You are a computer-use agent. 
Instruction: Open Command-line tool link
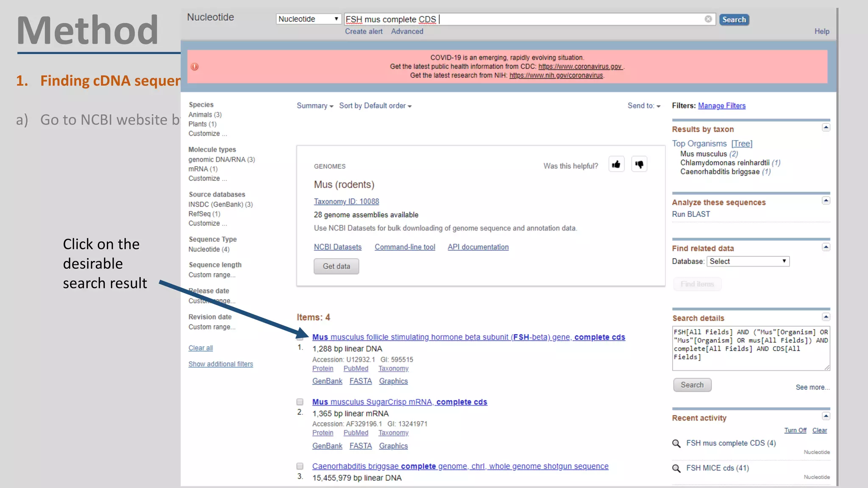tap(405, 247)
